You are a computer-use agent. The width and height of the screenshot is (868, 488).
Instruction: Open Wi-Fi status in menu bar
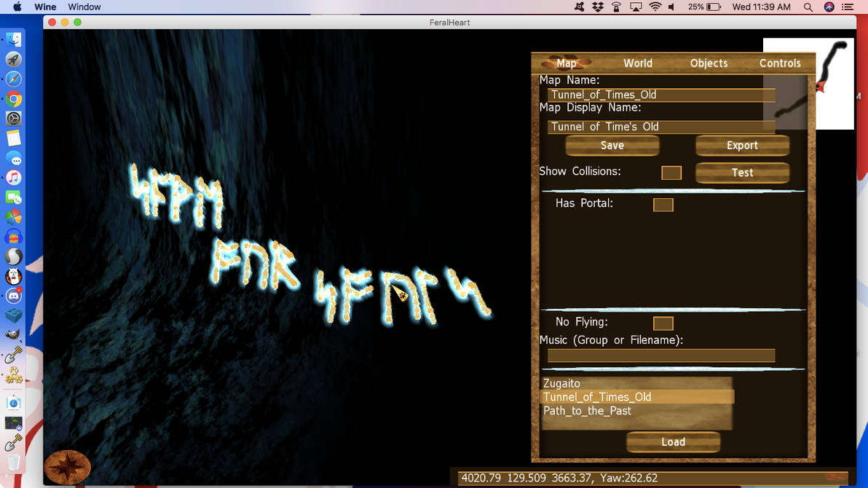pos(655,7)
